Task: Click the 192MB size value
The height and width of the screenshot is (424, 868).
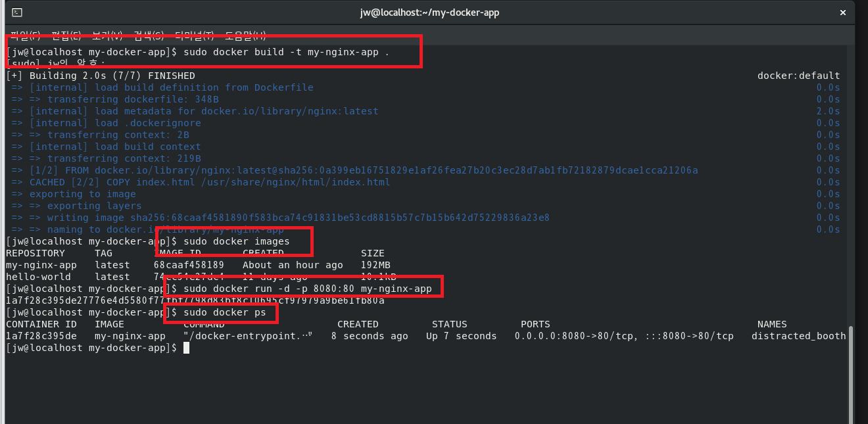Action: [x=375, y=265]
